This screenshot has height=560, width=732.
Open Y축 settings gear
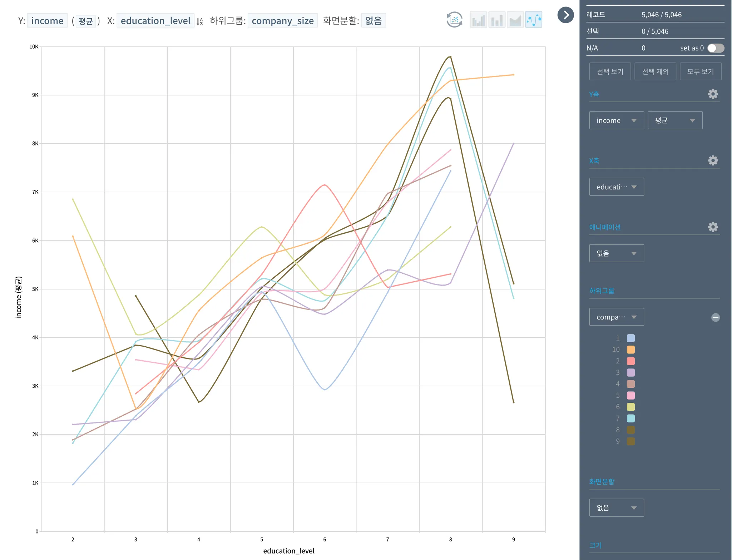tap(713, 94)
